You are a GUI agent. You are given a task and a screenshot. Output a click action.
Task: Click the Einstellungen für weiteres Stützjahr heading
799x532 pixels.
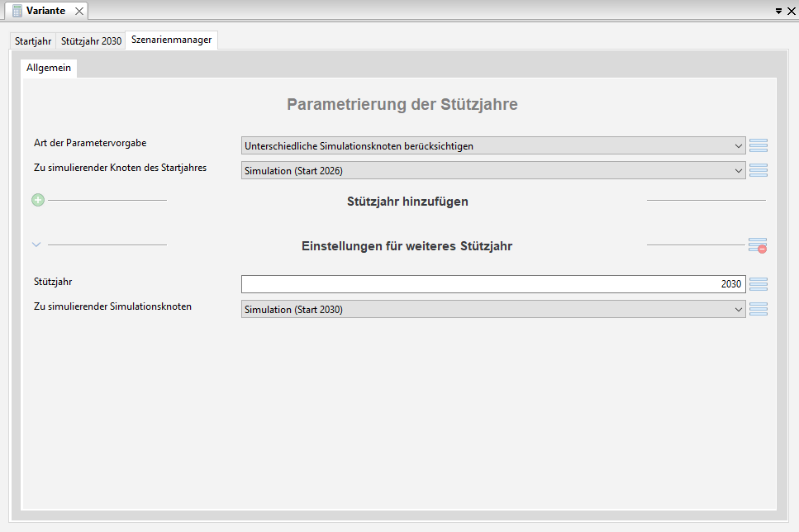[x=407, y=246]
